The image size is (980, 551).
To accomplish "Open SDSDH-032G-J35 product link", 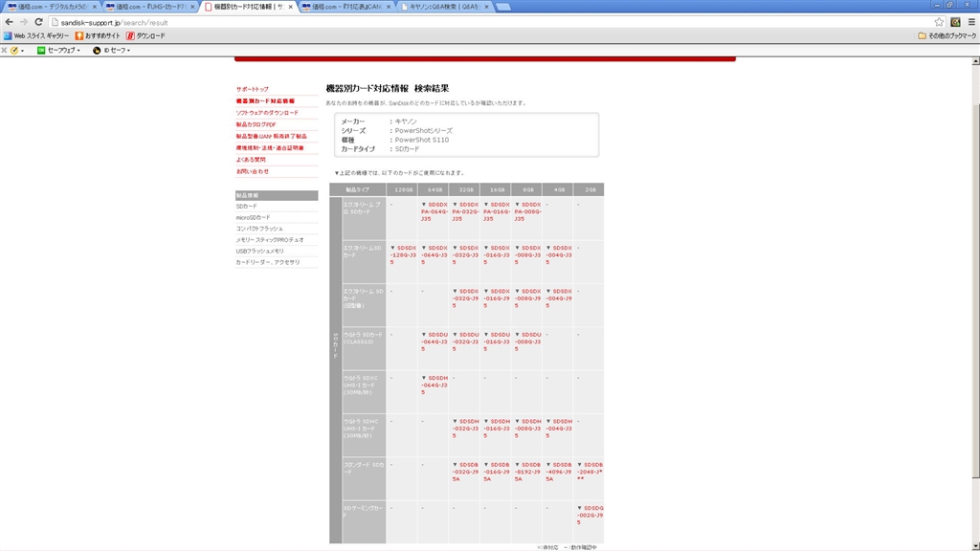I will tap(466, 429).
